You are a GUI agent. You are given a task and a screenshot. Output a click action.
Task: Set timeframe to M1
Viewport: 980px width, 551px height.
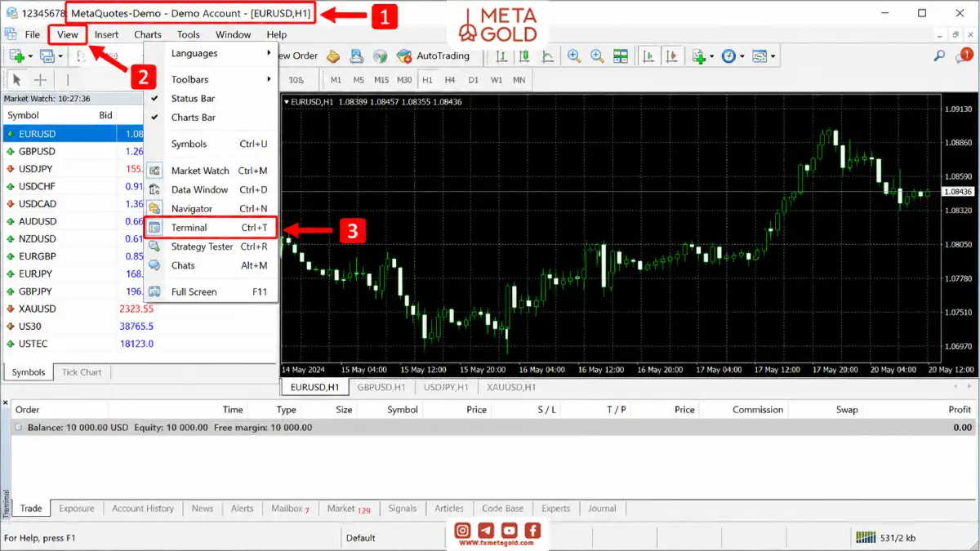pyautogui.click(x=336, y=80)
